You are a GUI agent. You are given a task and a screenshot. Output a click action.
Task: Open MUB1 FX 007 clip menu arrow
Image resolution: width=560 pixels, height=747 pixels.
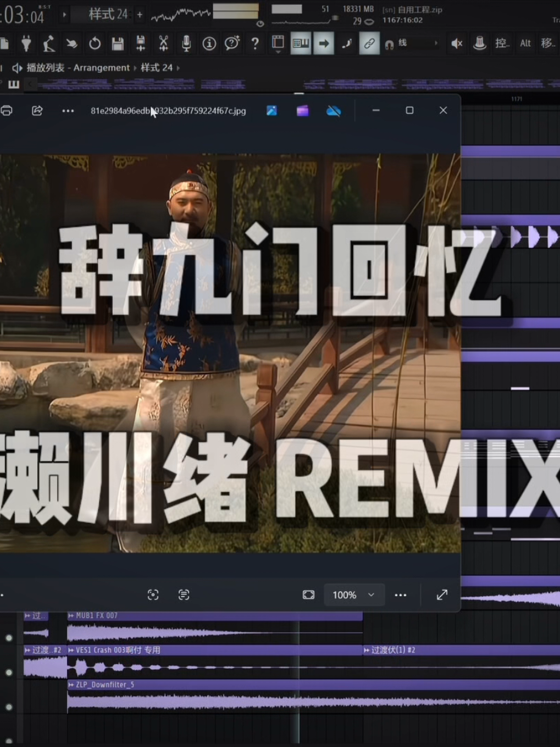pos(71,616)
